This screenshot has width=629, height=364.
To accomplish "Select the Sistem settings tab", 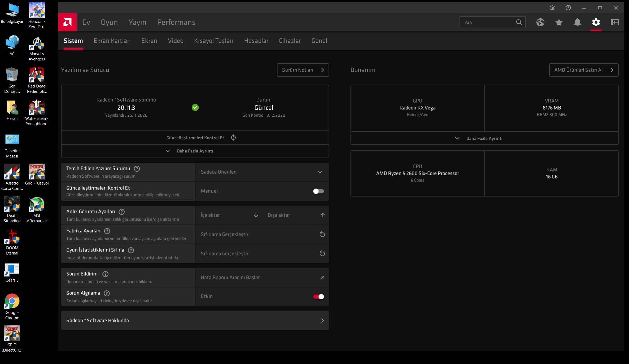I will [73, 41].
